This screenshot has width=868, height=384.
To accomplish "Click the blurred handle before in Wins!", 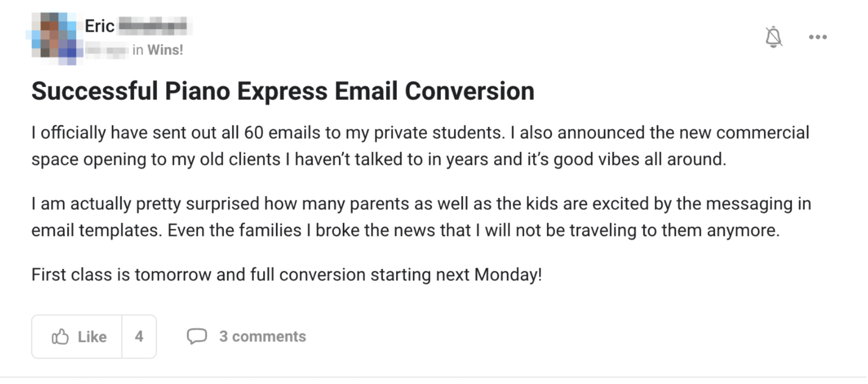I will (x=107, y=50).
